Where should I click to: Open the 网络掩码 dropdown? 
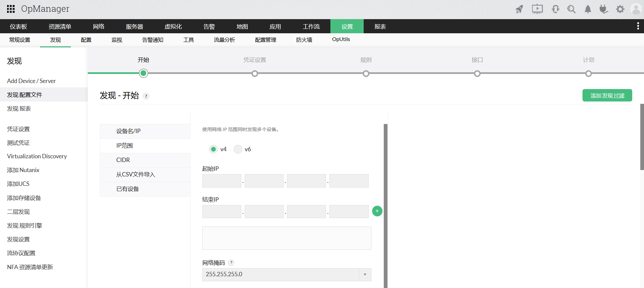click(287, 275)
